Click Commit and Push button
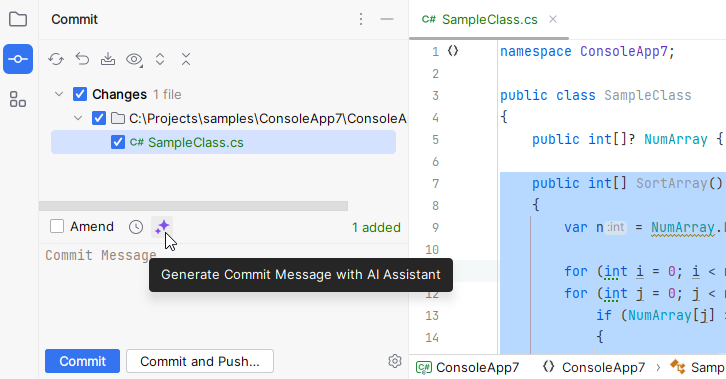 pos(200,361)
